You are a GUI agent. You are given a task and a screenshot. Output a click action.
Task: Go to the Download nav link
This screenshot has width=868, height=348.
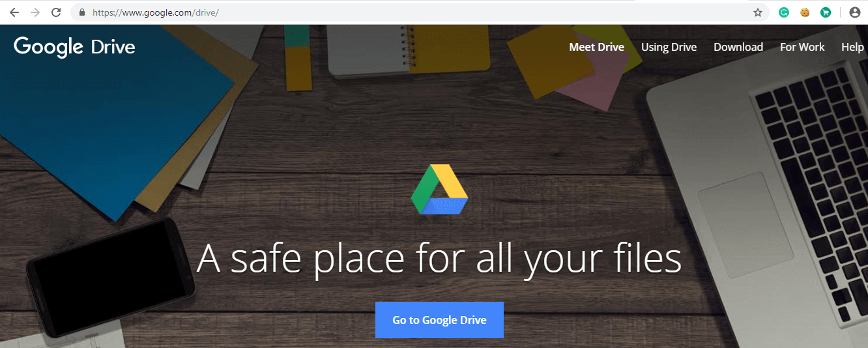(x=738, y=47)
